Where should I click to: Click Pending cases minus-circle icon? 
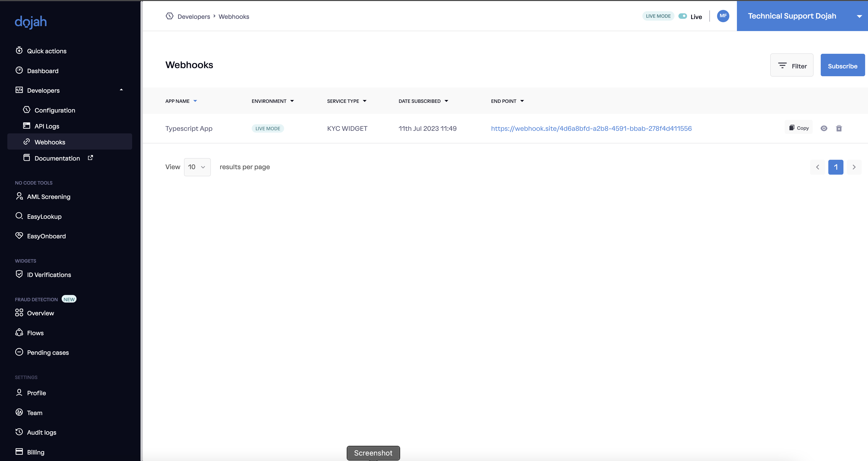19,352
